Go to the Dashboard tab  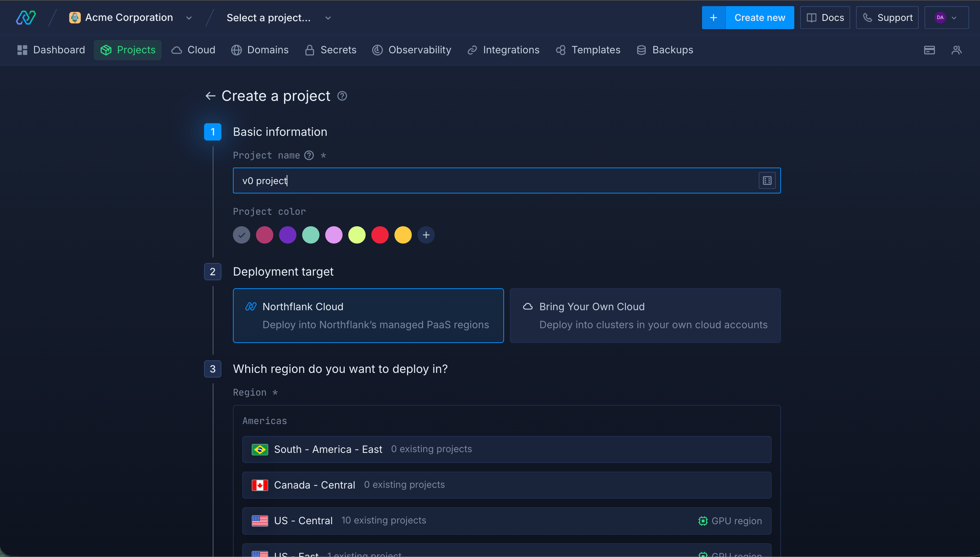point(51,50)
